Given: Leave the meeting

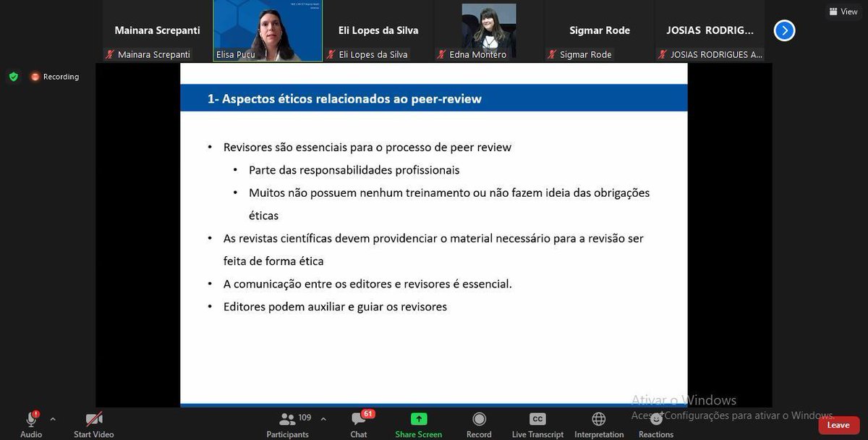Looking at the screenshot, I should click(x=838, y=425).
